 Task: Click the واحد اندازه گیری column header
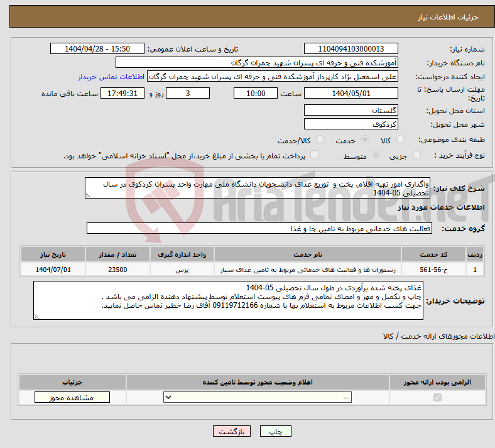tap(182, 254)
